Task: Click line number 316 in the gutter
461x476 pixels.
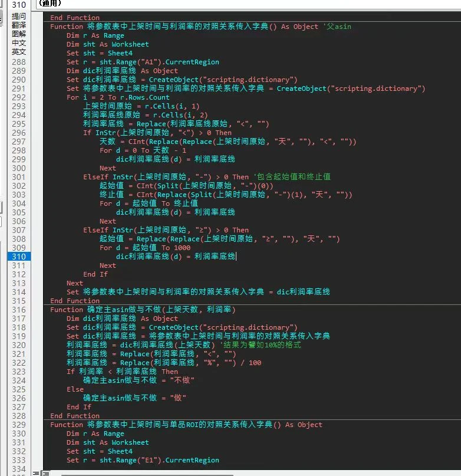Action: click(x=19, y=310)
